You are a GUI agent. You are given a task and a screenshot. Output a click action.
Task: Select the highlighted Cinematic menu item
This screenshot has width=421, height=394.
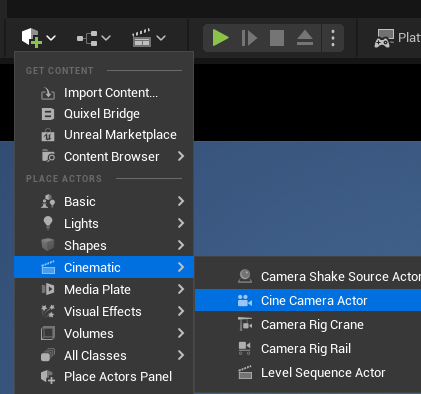click(104, 267)
